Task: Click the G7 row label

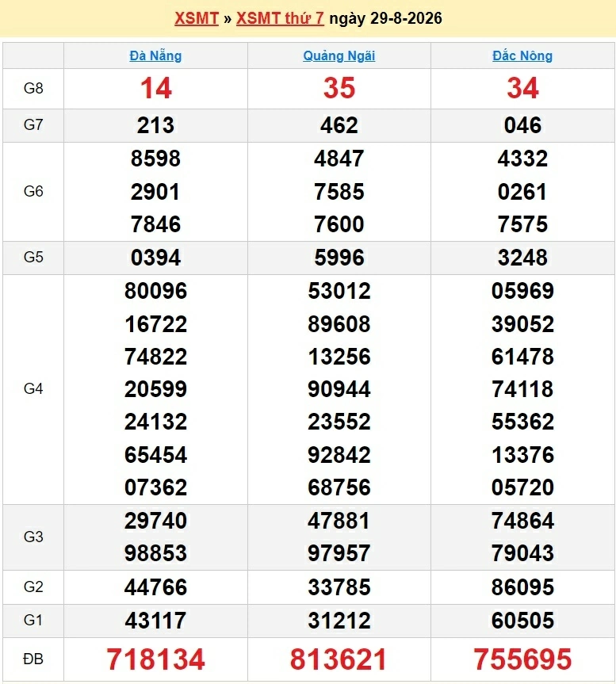Action: pyautogui.click(x=33, y=124)
